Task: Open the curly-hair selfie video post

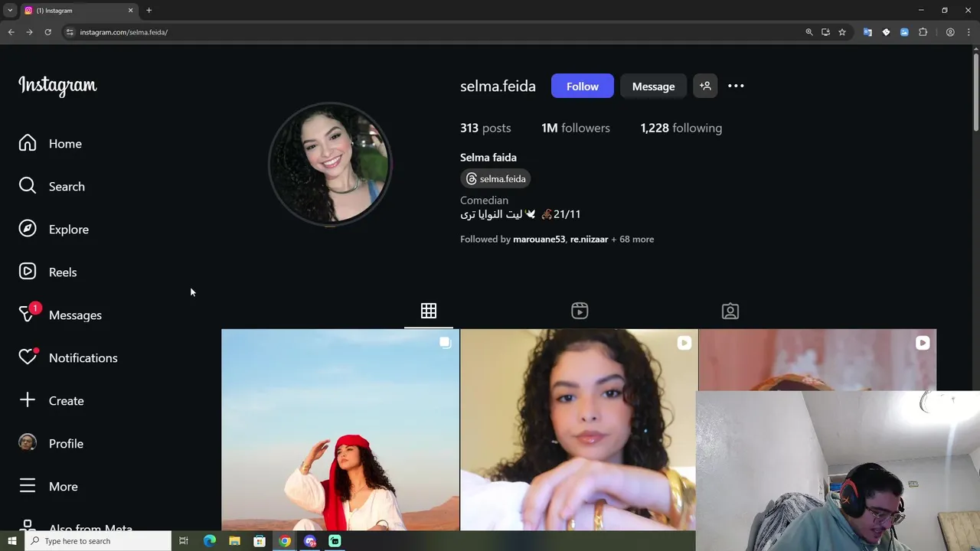Action: 579,429
